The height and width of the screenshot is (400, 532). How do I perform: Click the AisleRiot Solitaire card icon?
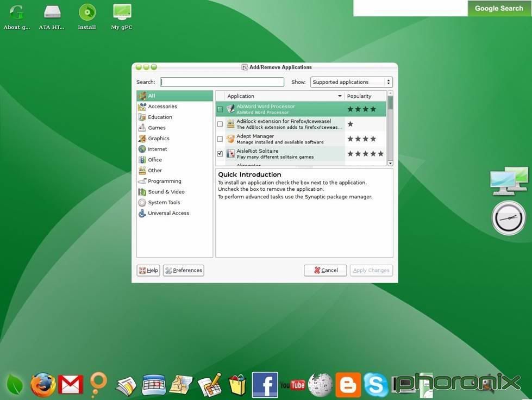tap(231, 154)
